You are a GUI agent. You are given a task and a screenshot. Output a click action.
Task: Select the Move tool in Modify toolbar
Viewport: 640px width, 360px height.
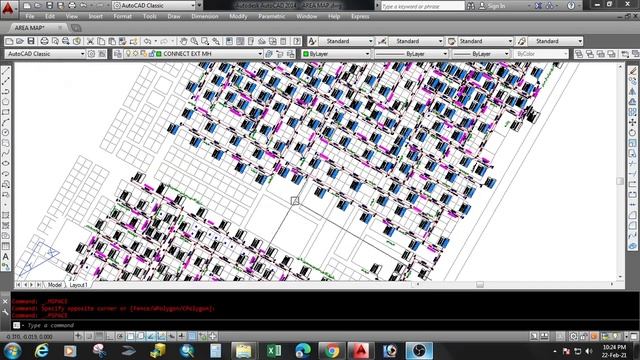click(x=633, y=122)
